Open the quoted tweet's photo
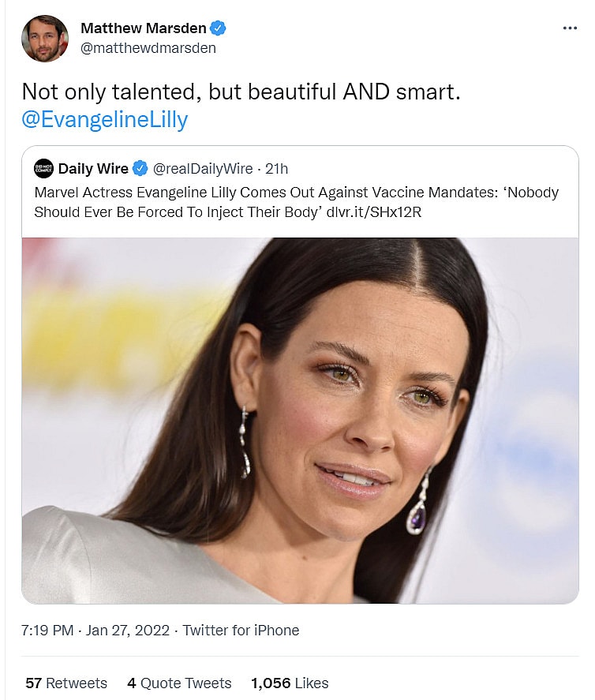This screenshot has height=700, width=595. (300, 418)
